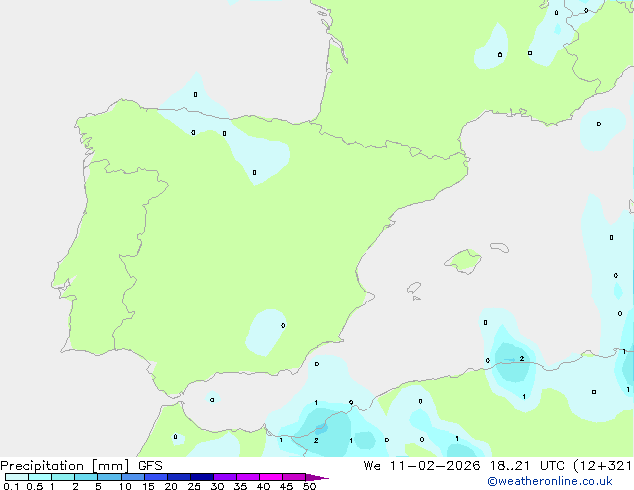This screenshot has height=490, width=634.
Task: Click the "15" legend scale label
Action: click(148, 486)
